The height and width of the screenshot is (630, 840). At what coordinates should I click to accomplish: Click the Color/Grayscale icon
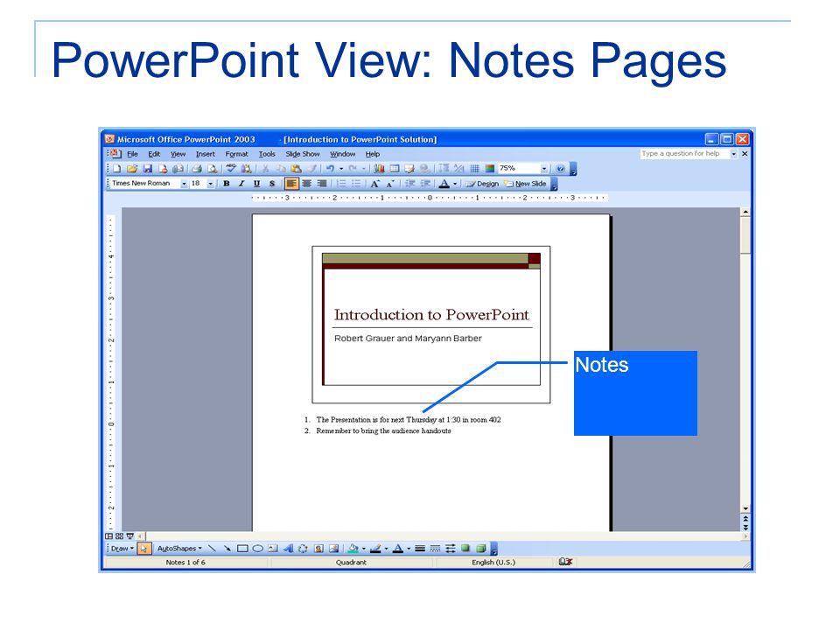pyautogui.click(x=490, y=168)
